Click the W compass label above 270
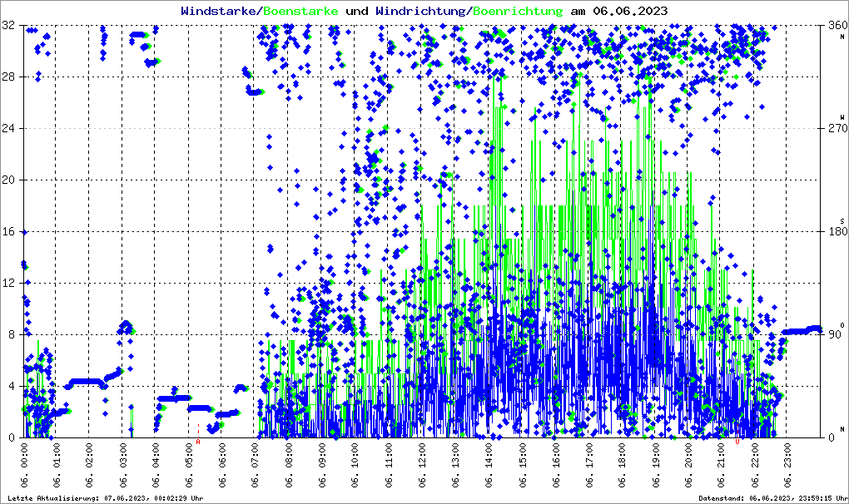 click(x=842, y=117)
